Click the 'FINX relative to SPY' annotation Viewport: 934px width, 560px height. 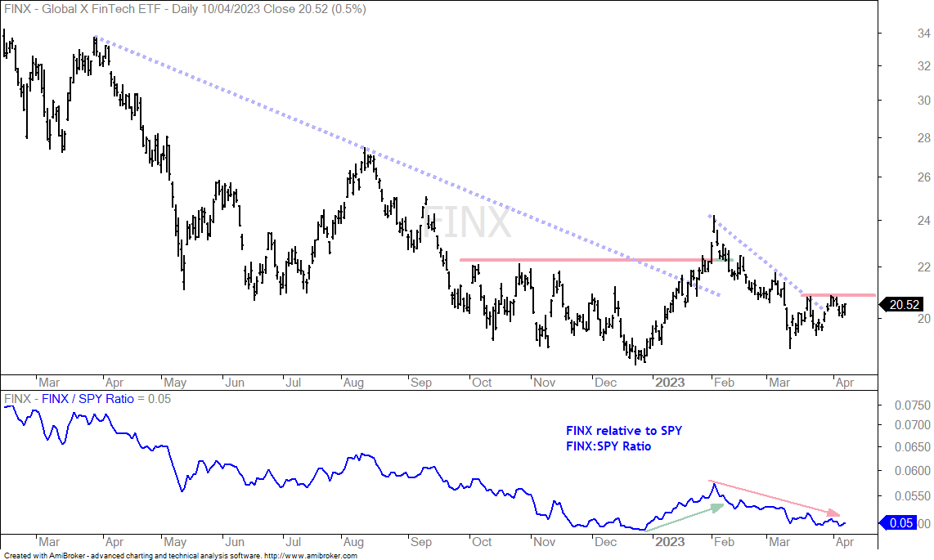click(x=624, y=431)
